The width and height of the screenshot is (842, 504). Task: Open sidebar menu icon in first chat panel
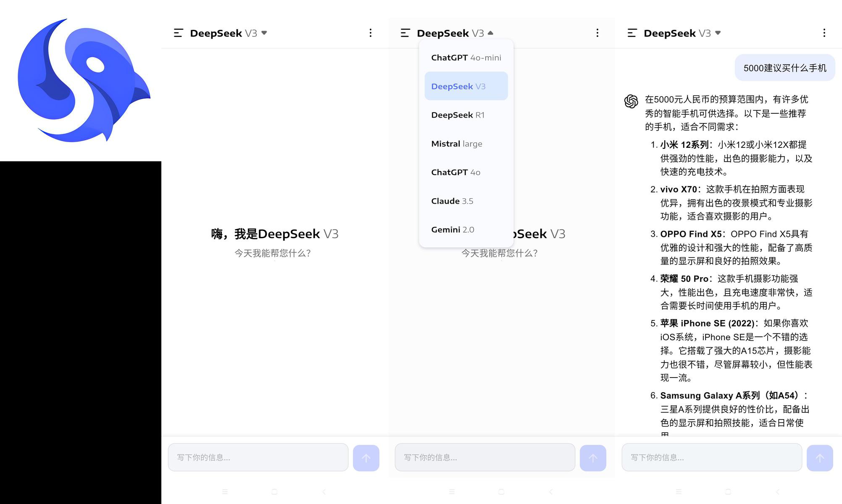[x=178, y=33]
